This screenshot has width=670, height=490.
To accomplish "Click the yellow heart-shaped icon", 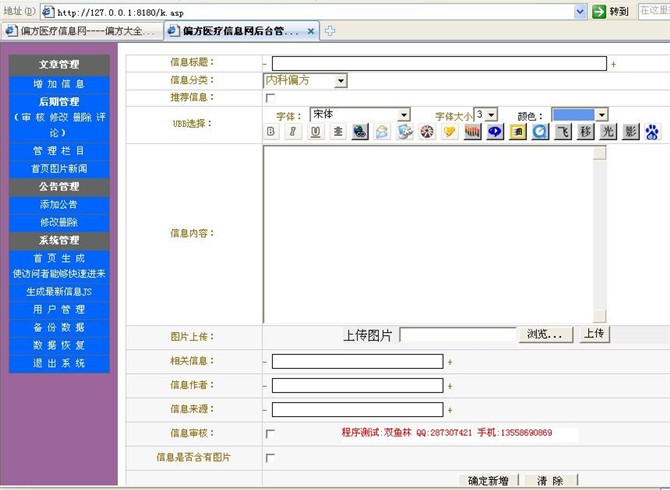I will pyautogui.click(x=450, y=132).
